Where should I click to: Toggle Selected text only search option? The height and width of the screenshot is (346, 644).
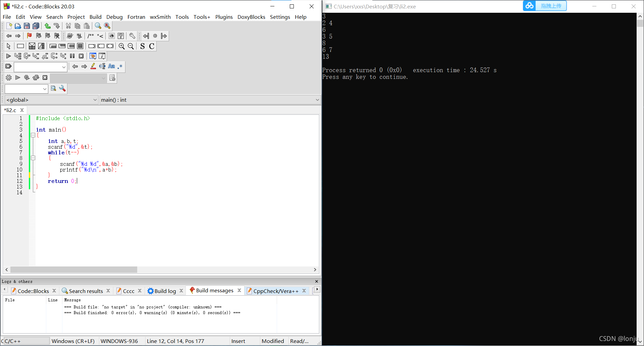[102, 66]
